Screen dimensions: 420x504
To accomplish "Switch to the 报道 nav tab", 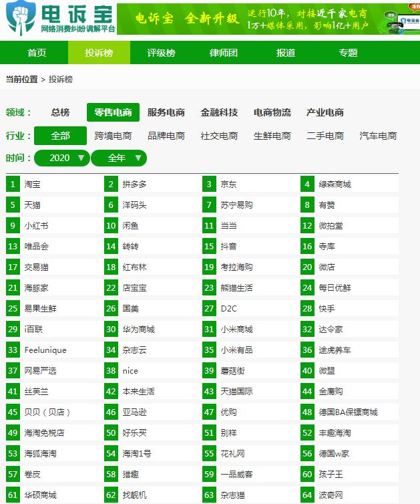I will (x=286, y=53).
